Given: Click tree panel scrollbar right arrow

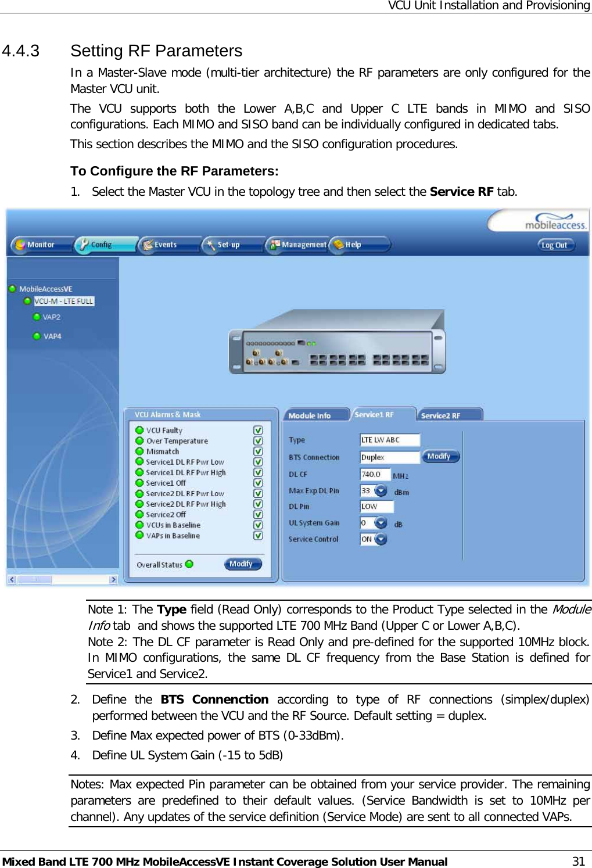Looking at the screenshot, I should pyautogui.click(x=113, y=579).
